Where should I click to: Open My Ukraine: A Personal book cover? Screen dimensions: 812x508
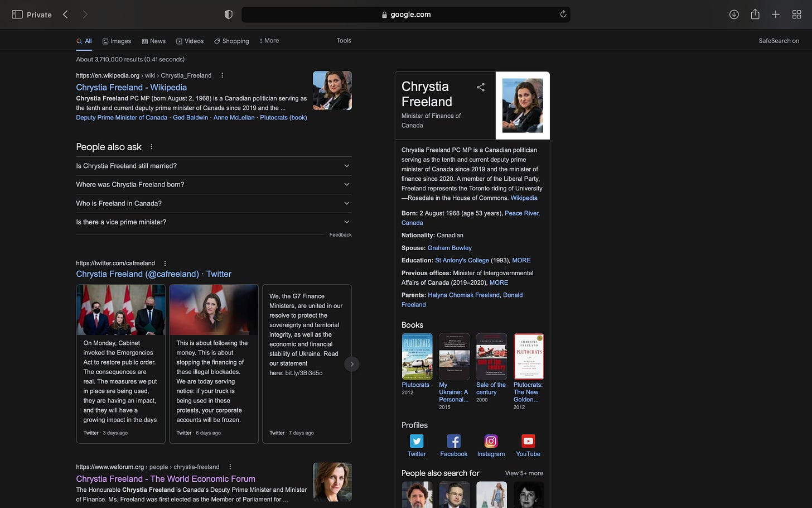(455, 357)
